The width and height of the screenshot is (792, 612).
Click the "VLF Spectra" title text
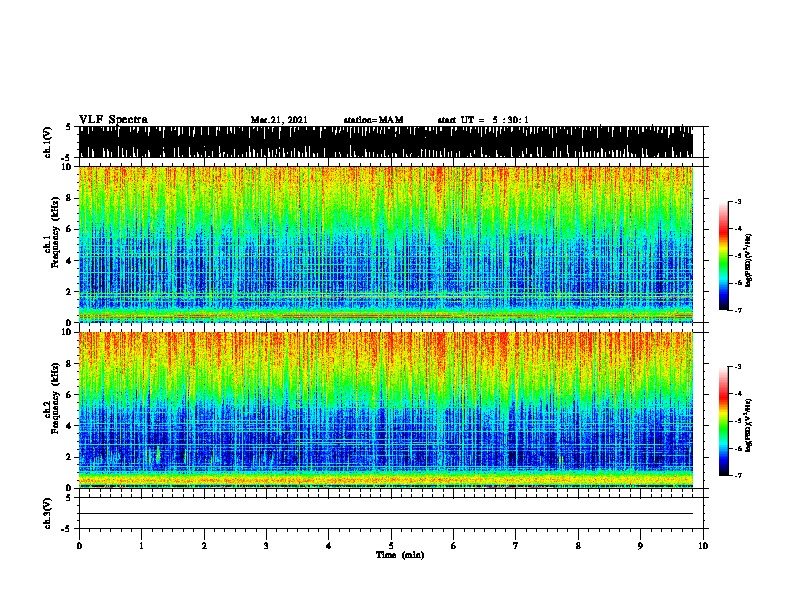click(113, 120)
